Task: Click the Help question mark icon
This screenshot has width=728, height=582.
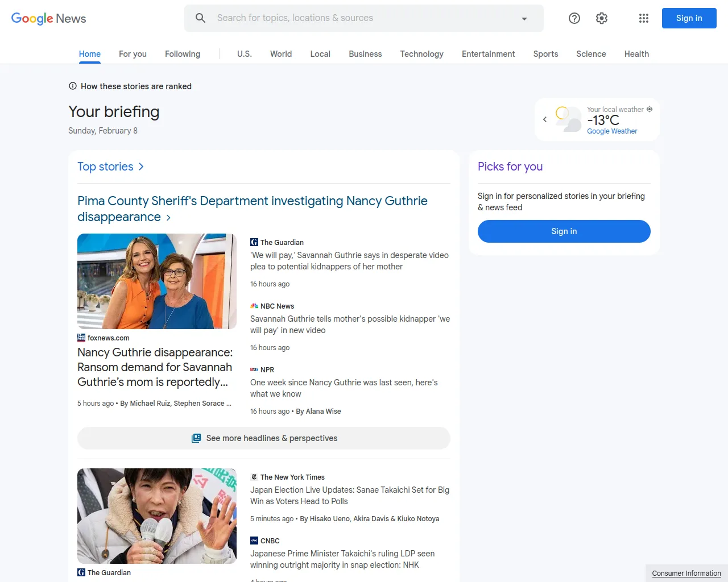Action: point(574,18)
